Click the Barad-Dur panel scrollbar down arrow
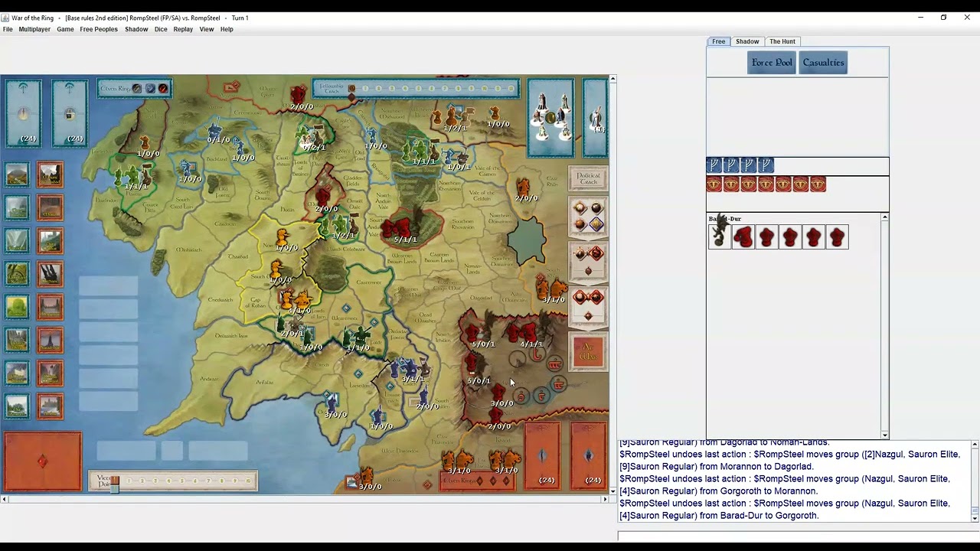Image resolution: width=980 pixels, height=551 pixels. [x=885, y=435]
